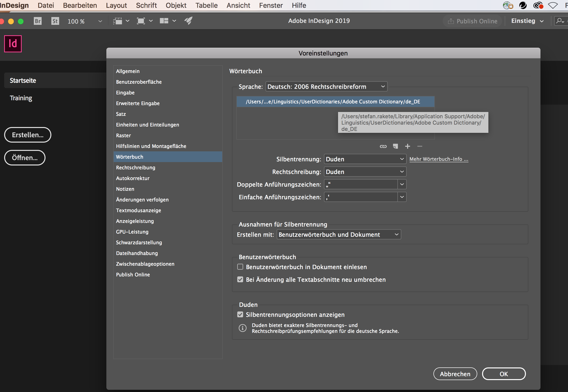Open the arrange documents layout icon
568x392 pixels.
click(x=164, y=21)
